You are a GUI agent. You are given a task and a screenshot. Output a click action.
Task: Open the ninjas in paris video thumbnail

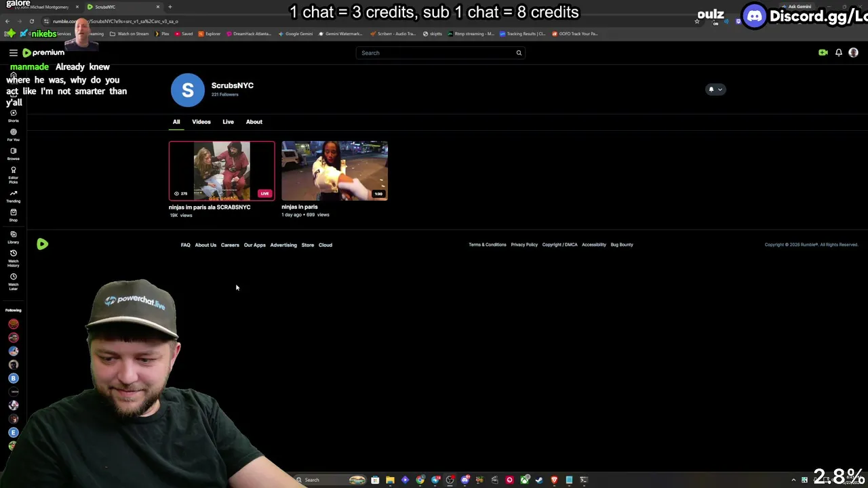(334, 171)
